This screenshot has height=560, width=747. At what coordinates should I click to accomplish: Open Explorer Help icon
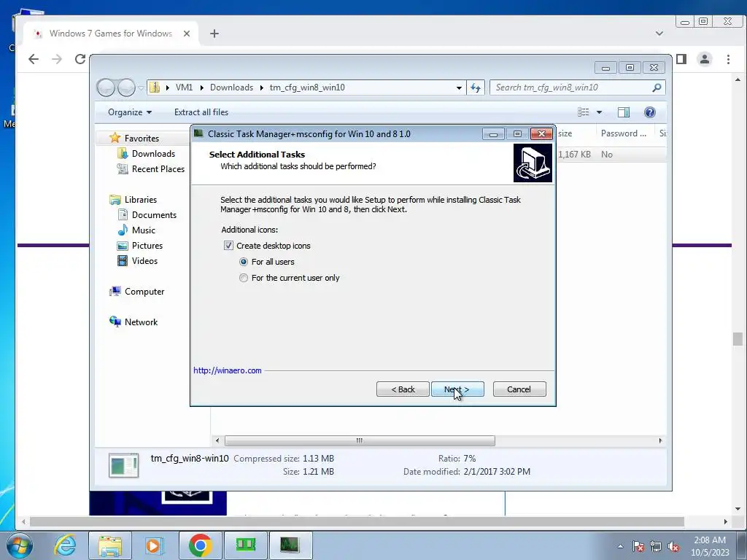650,112
